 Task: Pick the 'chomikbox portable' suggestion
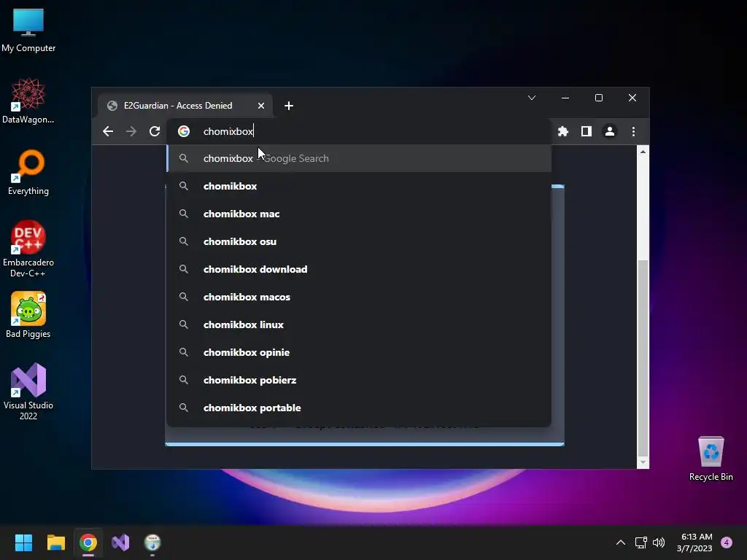[x=359, y=408]
